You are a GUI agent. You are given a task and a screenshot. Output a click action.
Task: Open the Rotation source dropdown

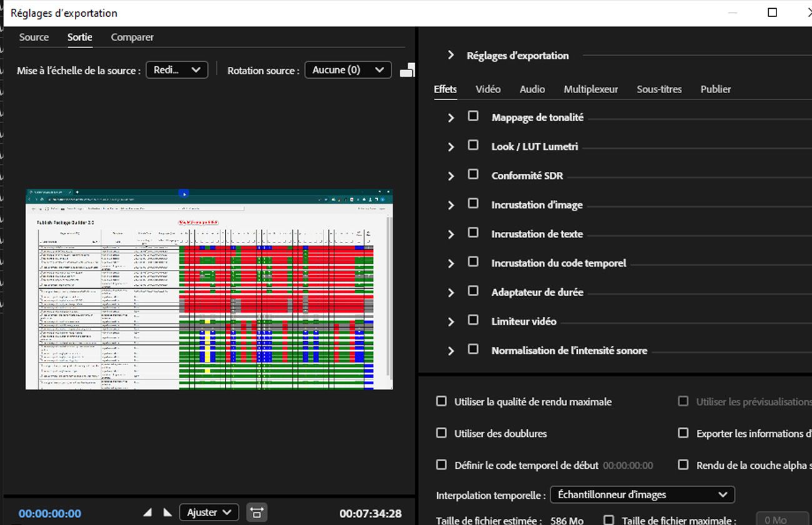click(x=348, y=69)
